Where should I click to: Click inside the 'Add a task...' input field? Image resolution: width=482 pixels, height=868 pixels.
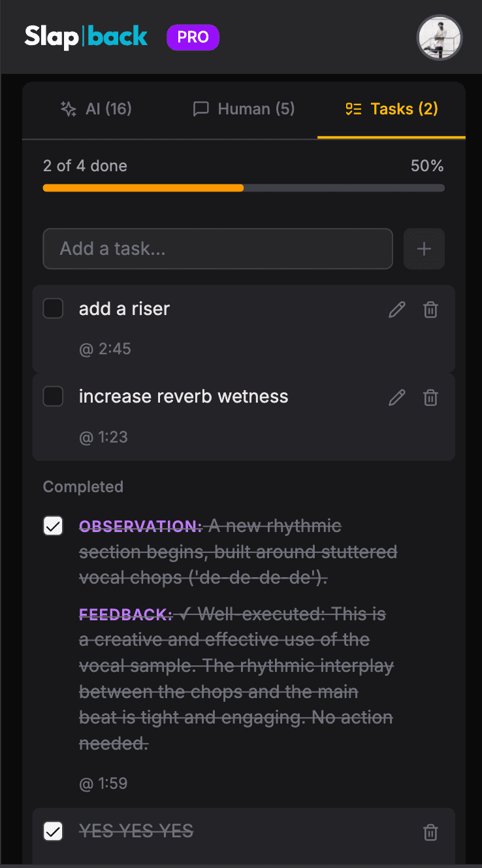click(217, 248)
